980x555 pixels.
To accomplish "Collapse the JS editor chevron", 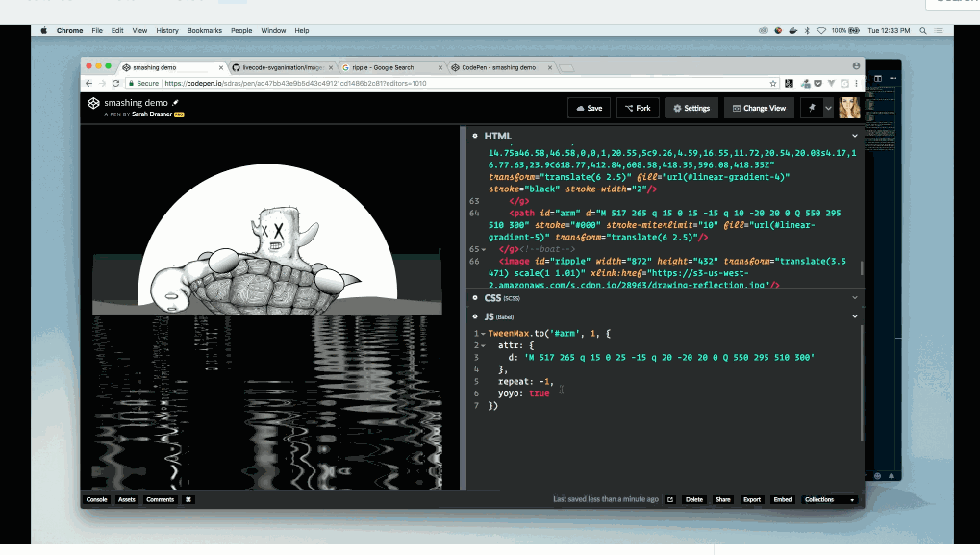I will point(854,316).
